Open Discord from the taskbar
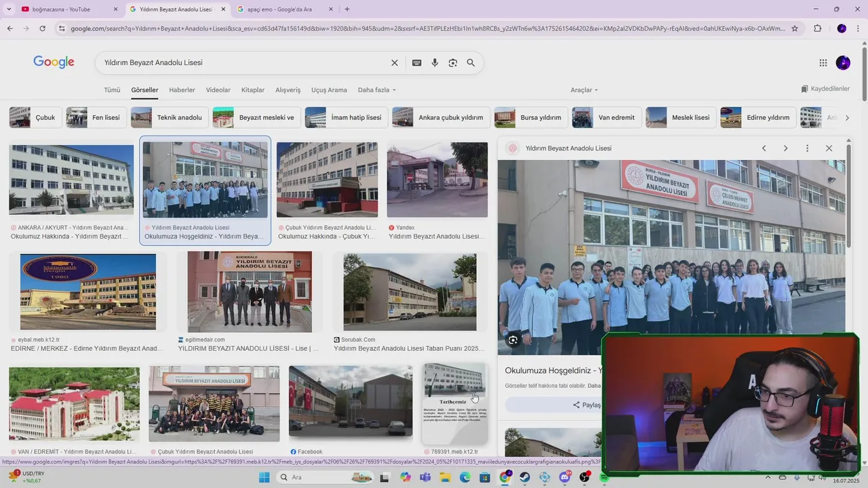Screen dimensions: 868x488 click(565, 477)
